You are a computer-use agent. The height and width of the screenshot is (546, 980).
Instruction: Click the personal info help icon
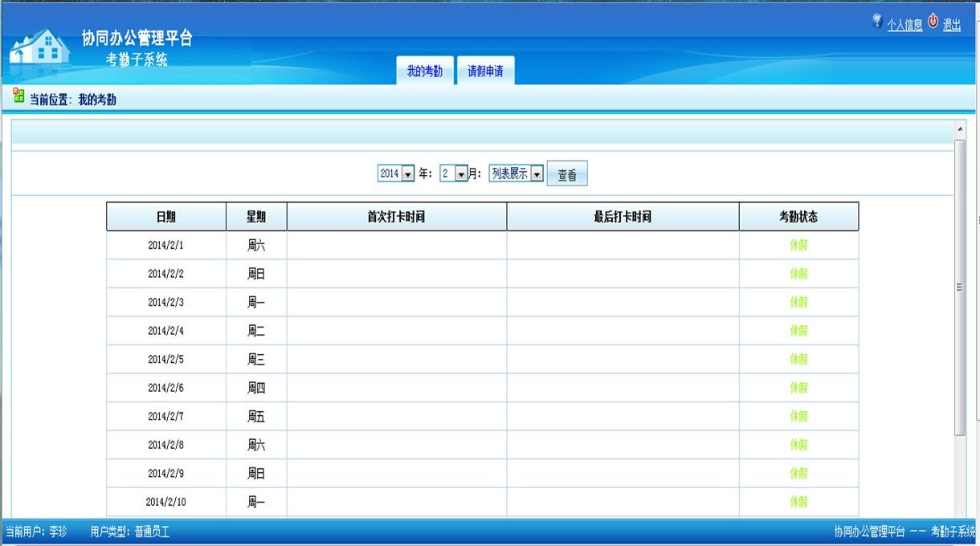pos(877,21)
